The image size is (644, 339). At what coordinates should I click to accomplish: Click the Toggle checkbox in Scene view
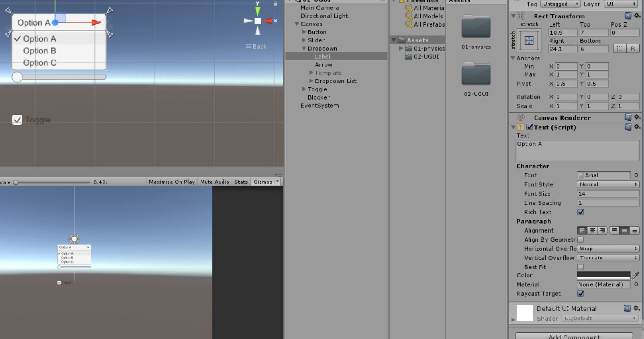(x=17, y=120)
